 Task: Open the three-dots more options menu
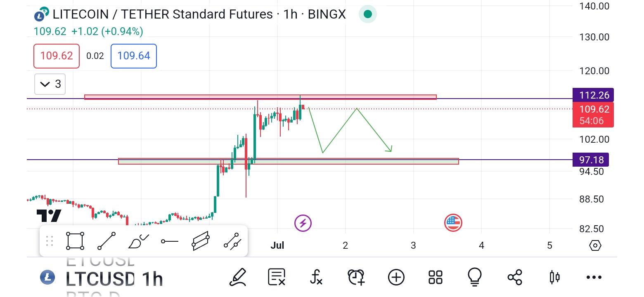(594, 278)
